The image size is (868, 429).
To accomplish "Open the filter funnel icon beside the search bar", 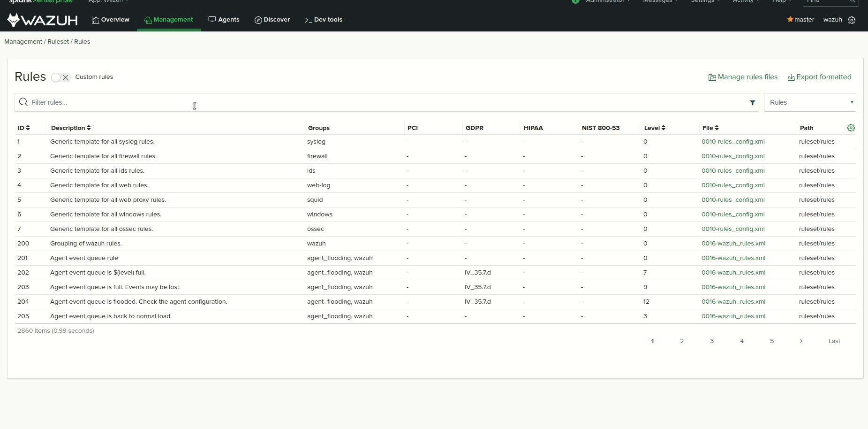I will pyautogui.click(x=752, y=102).
